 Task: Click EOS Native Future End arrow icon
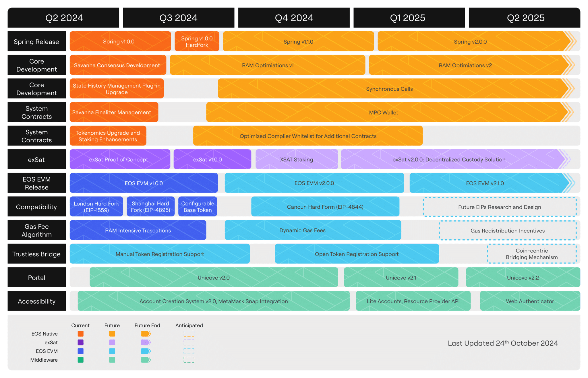146,334
